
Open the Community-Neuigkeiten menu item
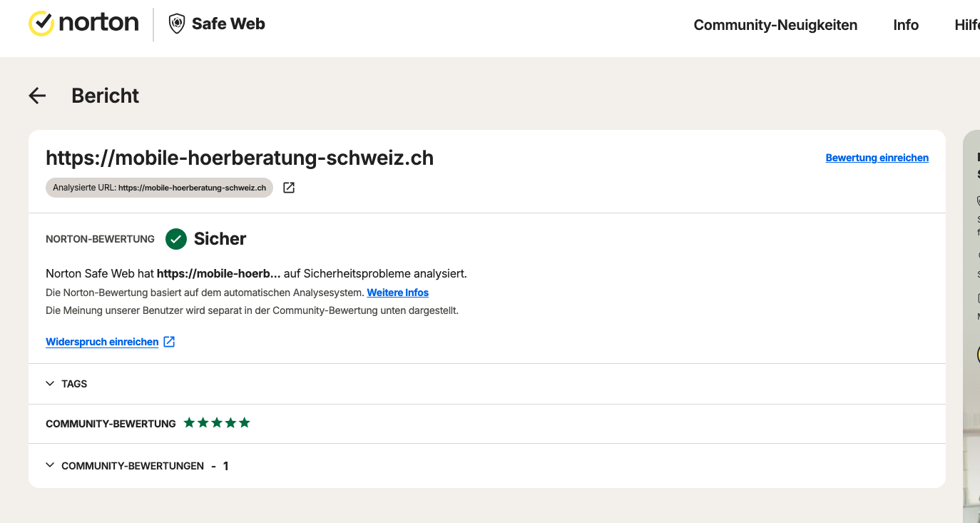point(775,25)
